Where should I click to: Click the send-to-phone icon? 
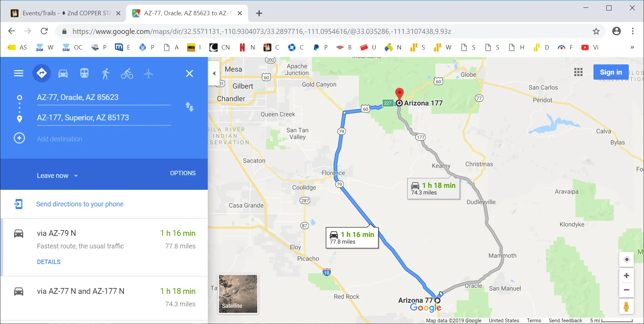18,204
